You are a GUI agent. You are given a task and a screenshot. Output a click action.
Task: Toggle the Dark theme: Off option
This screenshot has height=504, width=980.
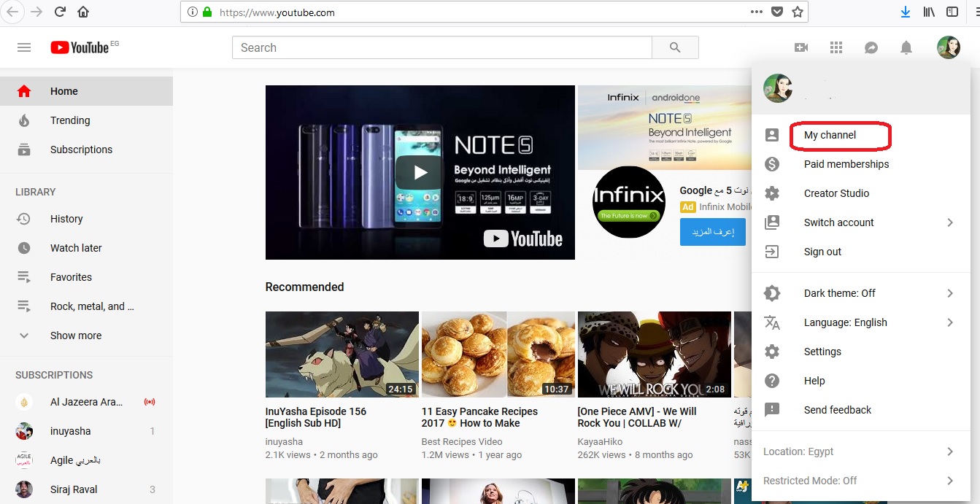pos(839,293)
